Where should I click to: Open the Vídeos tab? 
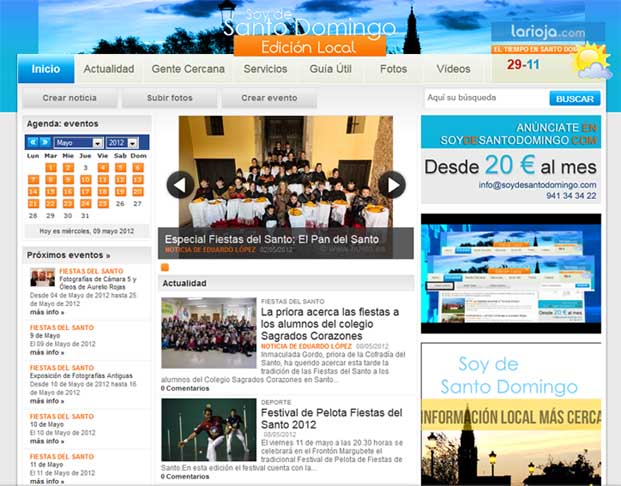point(453,69)
